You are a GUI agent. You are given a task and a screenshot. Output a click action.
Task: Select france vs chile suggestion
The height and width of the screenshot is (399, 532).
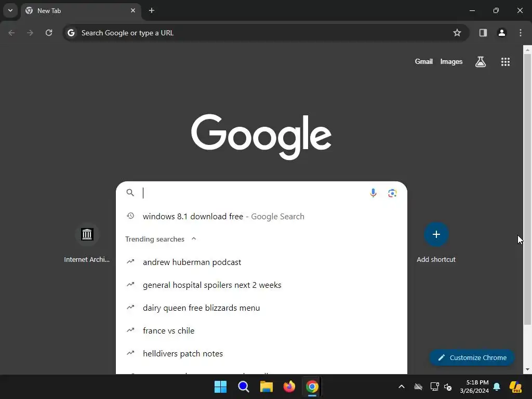[x=261, y=330]
